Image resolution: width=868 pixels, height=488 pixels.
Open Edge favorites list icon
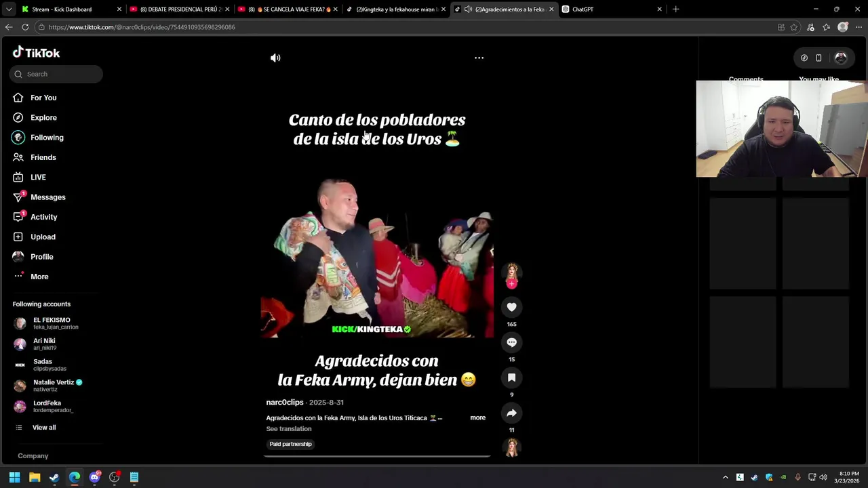pyautogui.click(x=826, y=27)
